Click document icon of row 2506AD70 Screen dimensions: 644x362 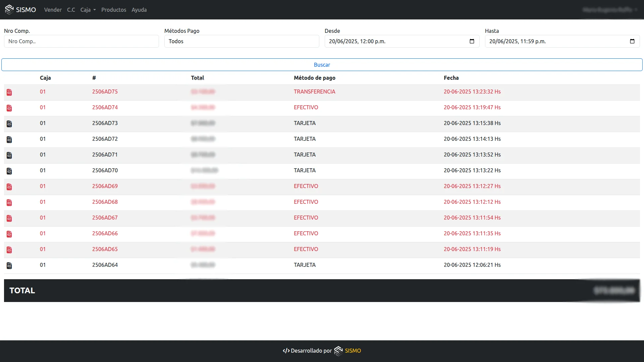point(9,171)
